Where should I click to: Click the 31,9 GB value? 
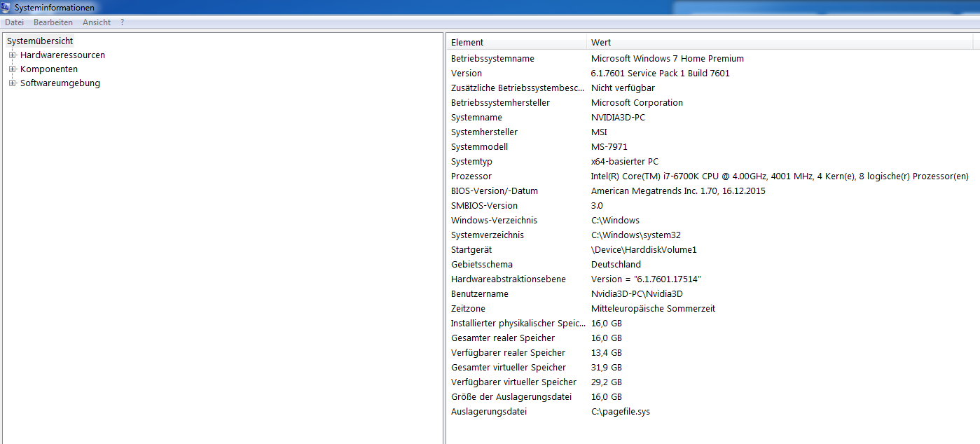coord(607,368)
